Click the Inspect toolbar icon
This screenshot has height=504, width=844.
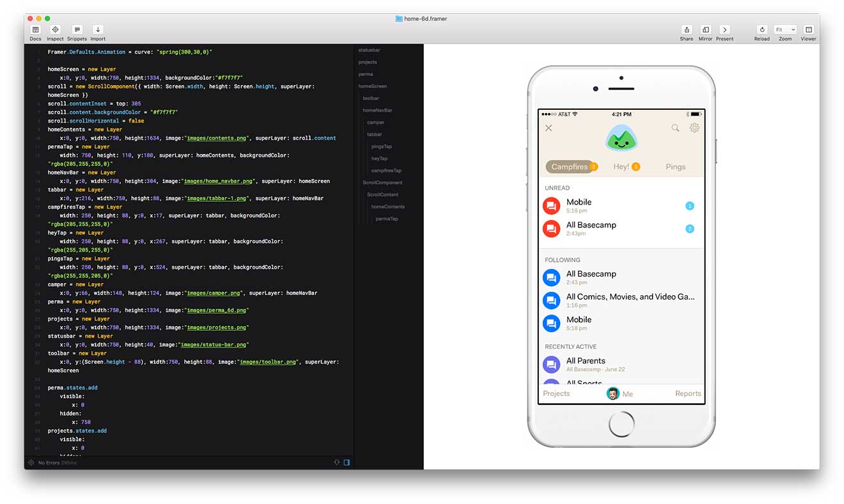coord(55,30)
